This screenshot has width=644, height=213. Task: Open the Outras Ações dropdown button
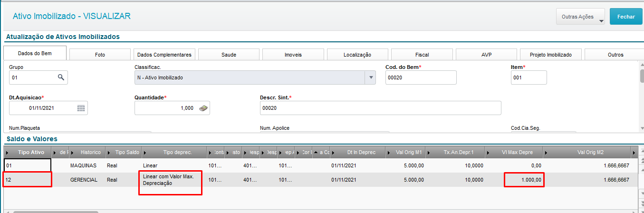(x=581, y=17)
